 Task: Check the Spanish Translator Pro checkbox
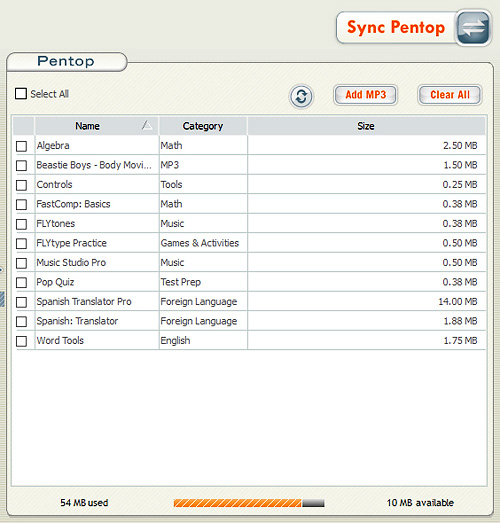[22, 302]
